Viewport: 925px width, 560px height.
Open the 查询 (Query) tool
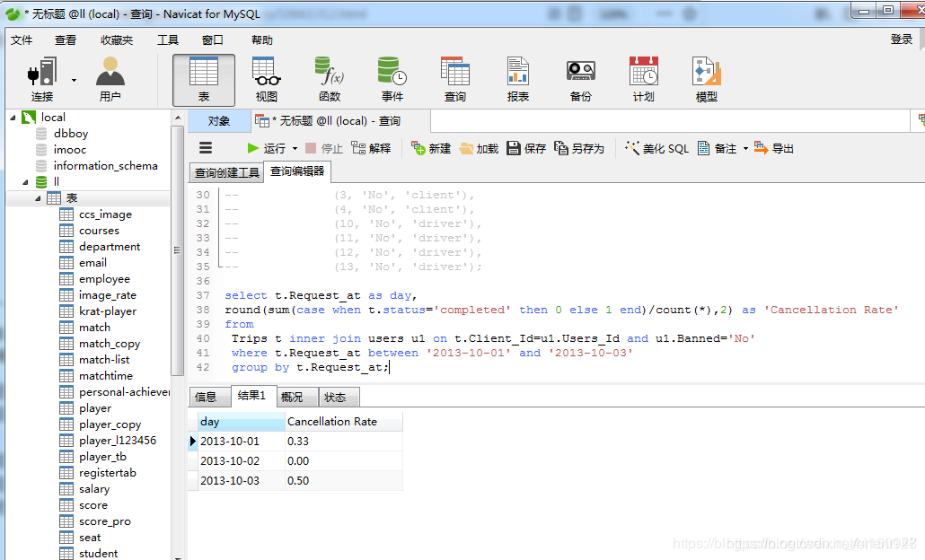(x=454, y=77)
